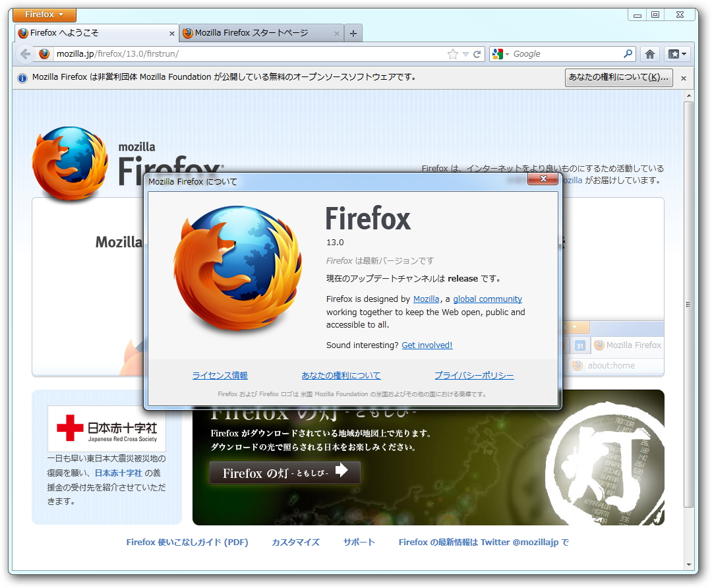The width and height of the screenshot is (712, 588).
Task: Click the site favicon in the address bar
Action: coord(43,55)
